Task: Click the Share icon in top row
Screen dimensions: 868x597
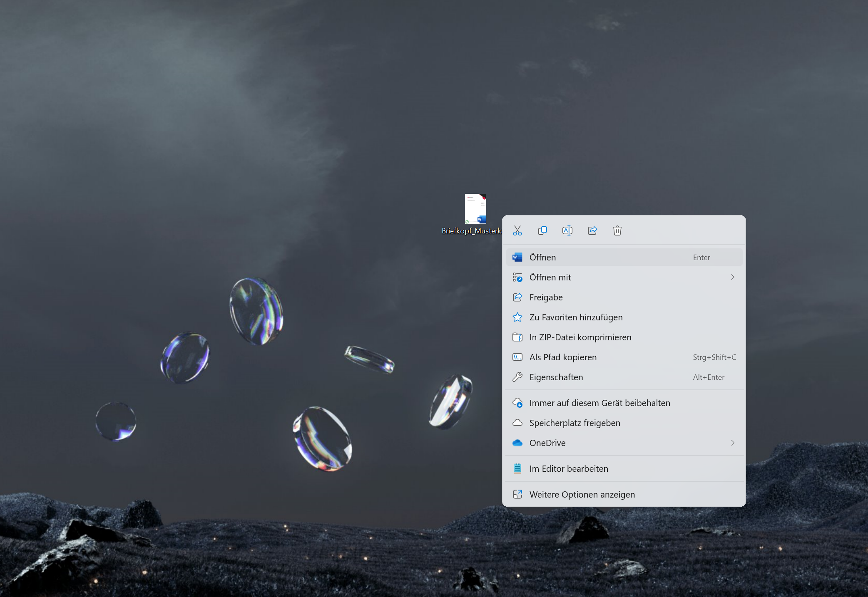Action: [592, 230]
